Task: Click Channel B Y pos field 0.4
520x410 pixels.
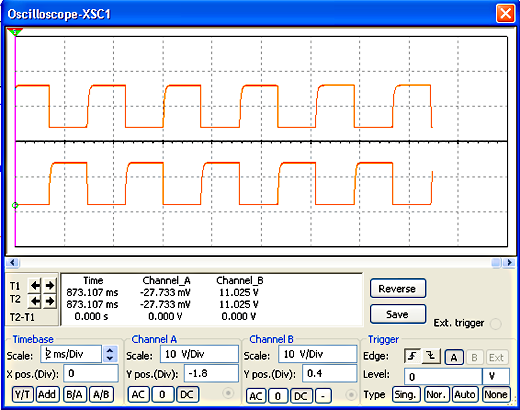Action: click(x=330, y=373)
